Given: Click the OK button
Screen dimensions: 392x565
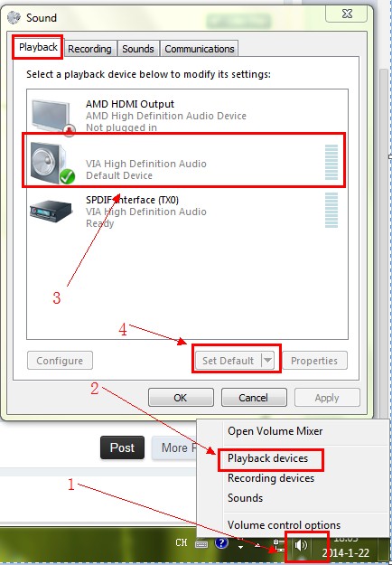Looking at the screenshot, I should [x=181, y=398].
